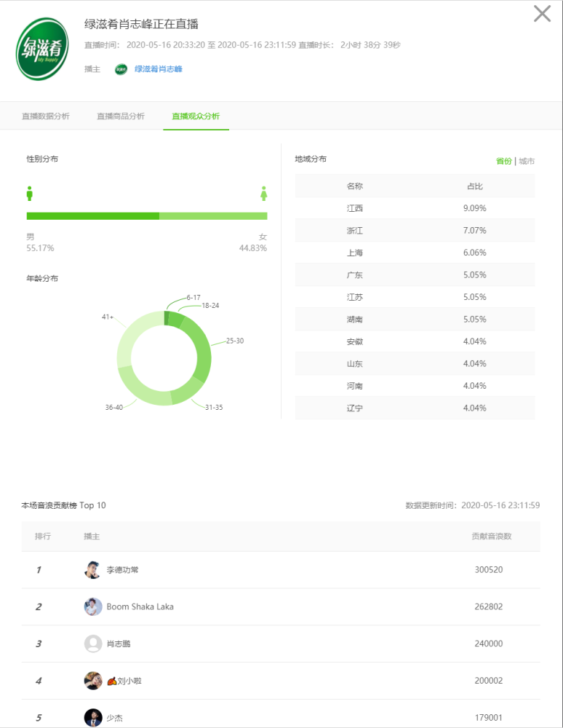Click the 262802 contribution value
Viewport: 563px width, 728px height.
pyautogui.click(x=488, y=607)
